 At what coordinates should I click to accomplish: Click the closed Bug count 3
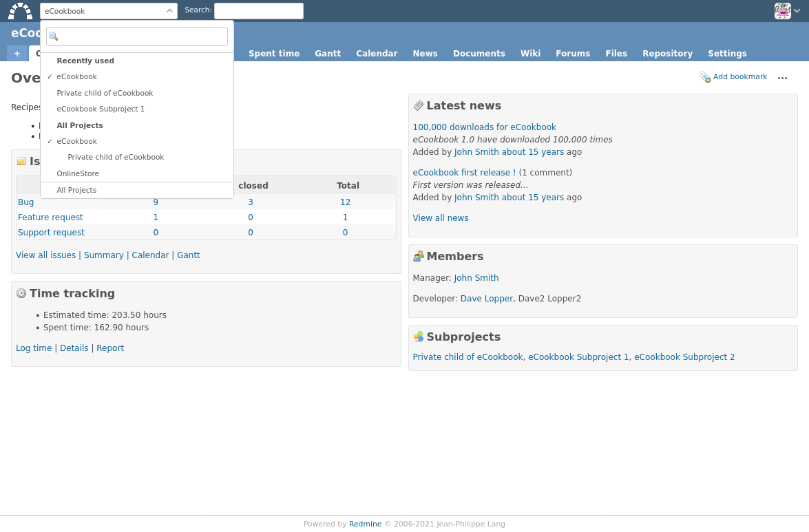(251, 202)
